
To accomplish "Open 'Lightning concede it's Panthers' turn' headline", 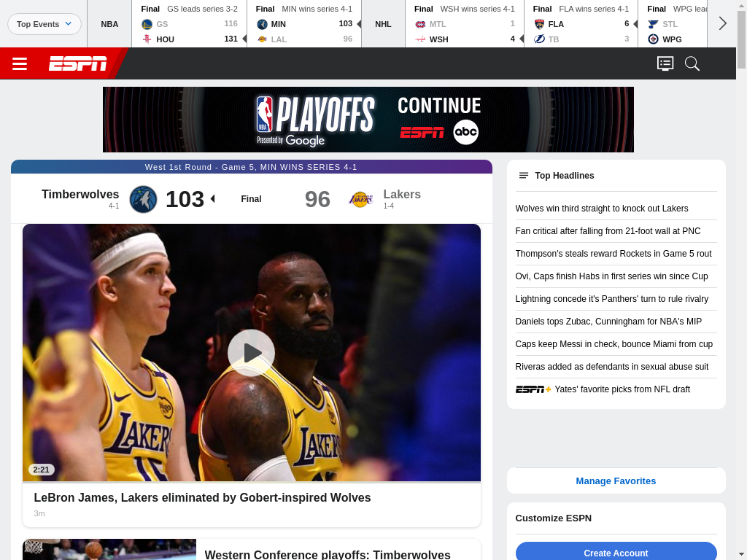I will pos(612,299).
